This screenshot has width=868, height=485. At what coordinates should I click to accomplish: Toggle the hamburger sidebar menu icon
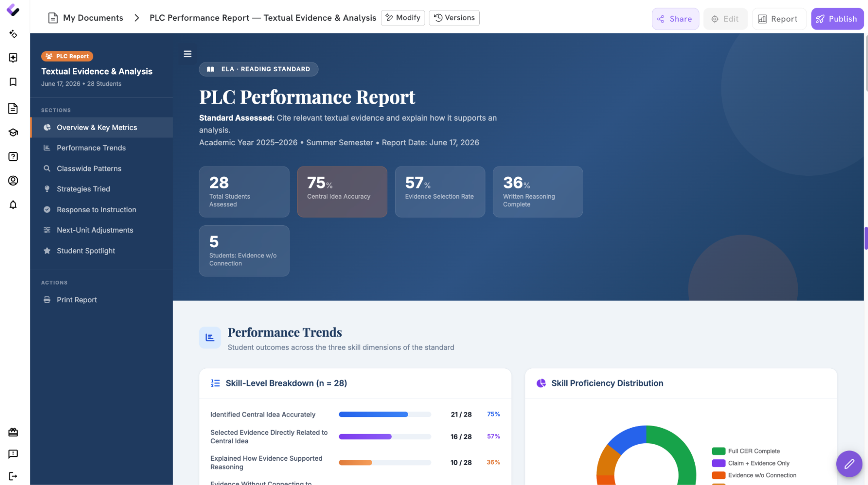pos(188,54)
